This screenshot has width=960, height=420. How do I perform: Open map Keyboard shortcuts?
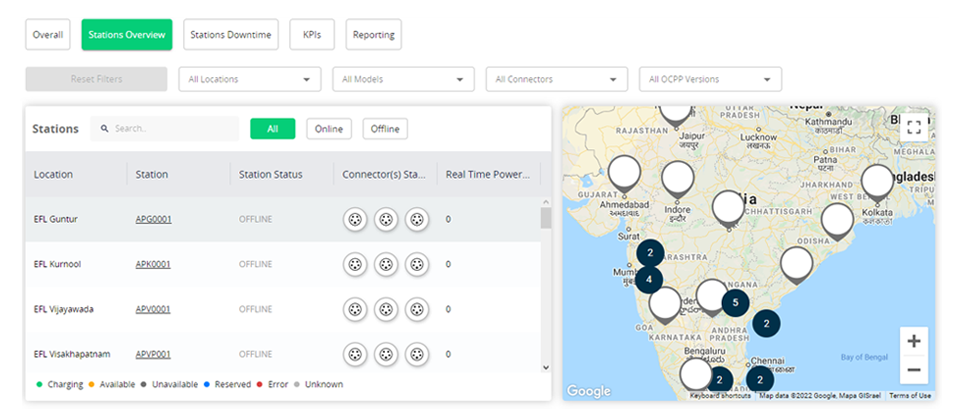coord(720,396)
